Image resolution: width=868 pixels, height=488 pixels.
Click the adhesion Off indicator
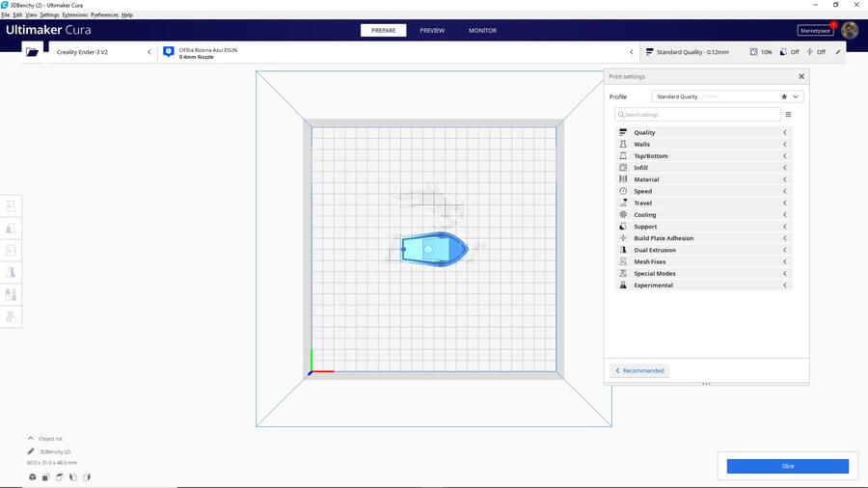[816, 52]
